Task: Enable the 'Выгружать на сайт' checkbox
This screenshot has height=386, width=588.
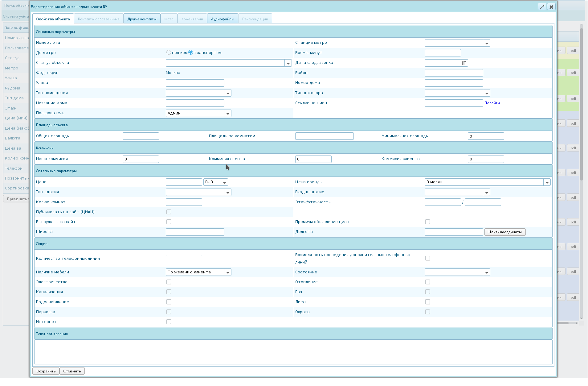Action: click(169, 222)
